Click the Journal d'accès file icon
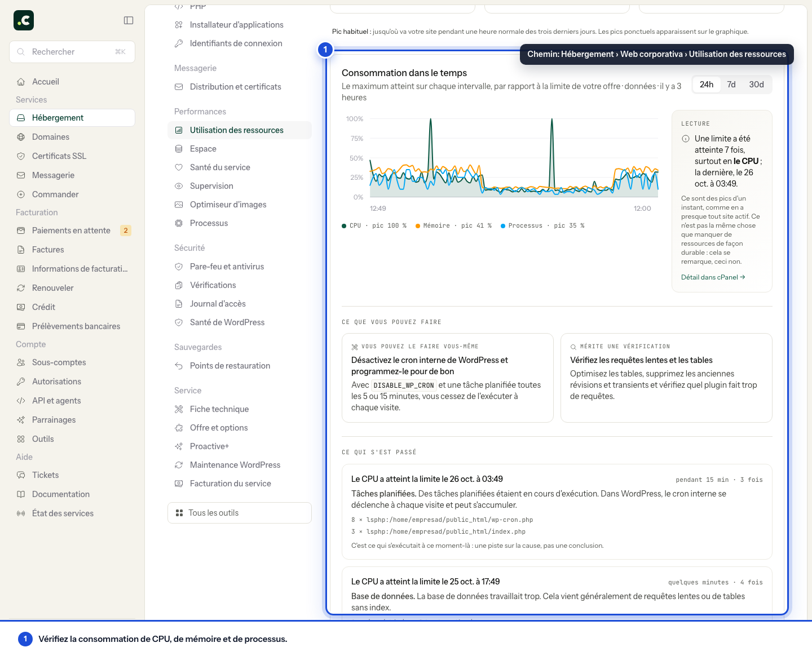Image resolution: width=812 pixels, height=656 pixels. click(x=179, y=304)
